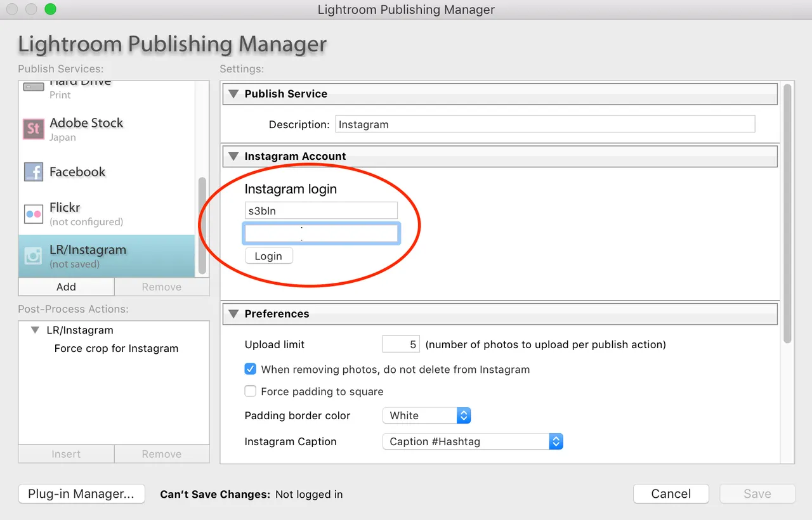The width and height of the screenshot is (812, 520).
Task: Collapse the Preferences section
Action: (233, 314)
